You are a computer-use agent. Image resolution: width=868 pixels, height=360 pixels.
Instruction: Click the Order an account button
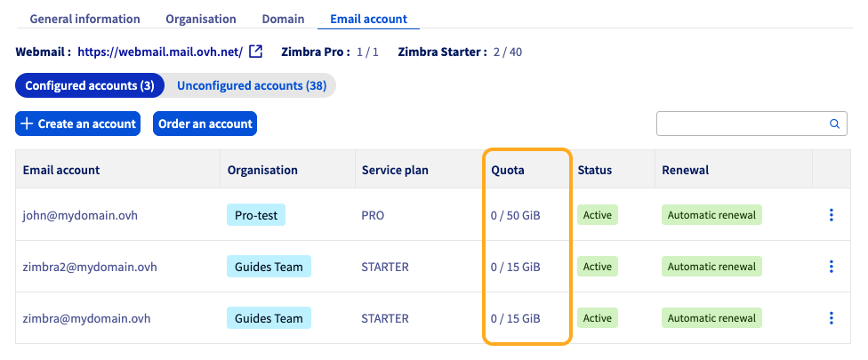click(205, 124)
